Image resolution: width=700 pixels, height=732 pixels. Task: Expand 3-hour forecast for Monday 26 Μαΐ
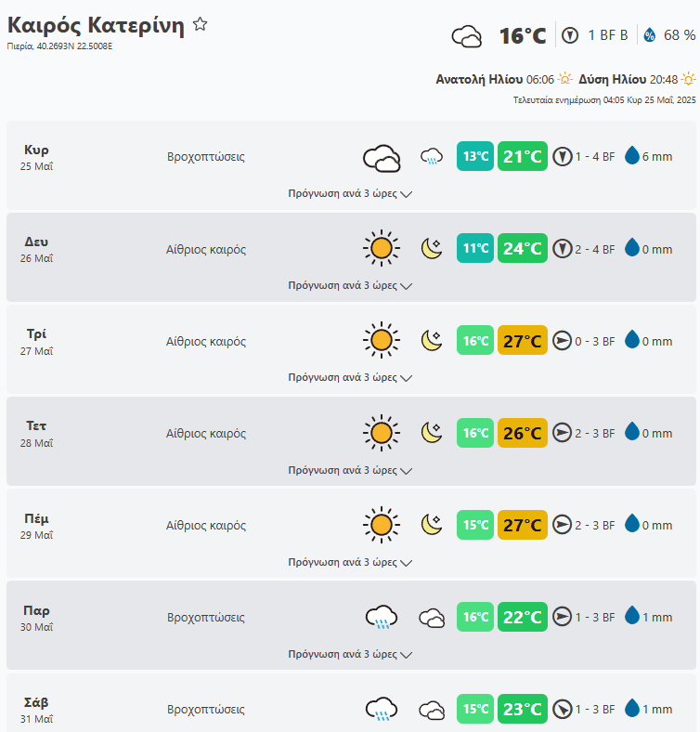coord(350,286)
